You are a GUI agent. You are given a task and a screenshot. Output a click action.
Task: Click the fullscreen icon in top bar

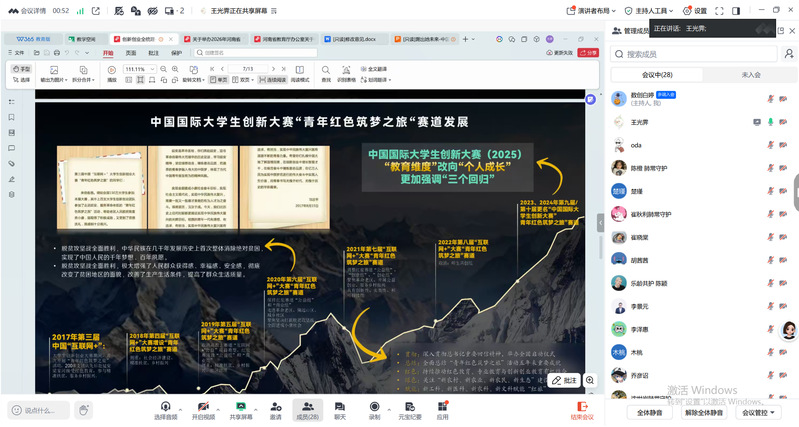coord(719,10)
